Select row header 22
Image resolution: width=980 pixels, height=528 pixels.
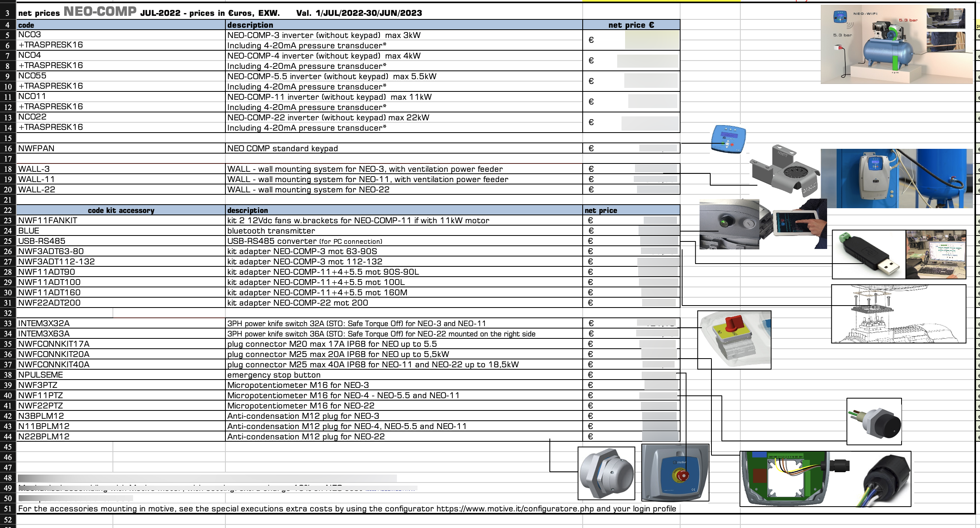(x=8, y=210)
